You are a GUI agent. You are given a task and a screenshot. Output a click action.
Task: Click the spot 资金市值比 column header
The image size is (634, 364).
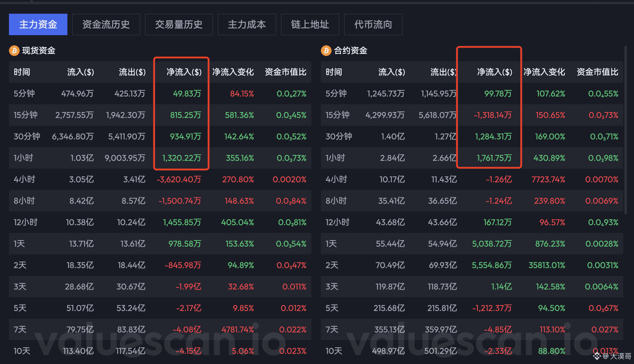click(x=285, y=72)
